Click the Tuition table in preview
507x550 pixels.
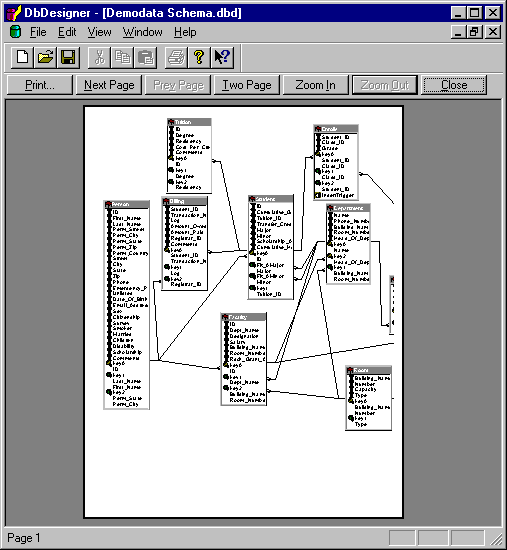click(x=189, y=156)
